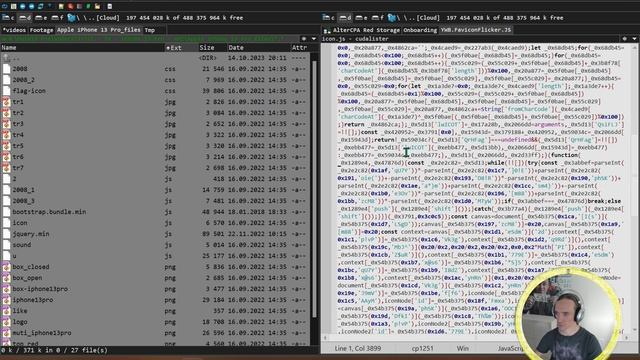Click the blue Back arrow toolbar icon

point(22,6)
